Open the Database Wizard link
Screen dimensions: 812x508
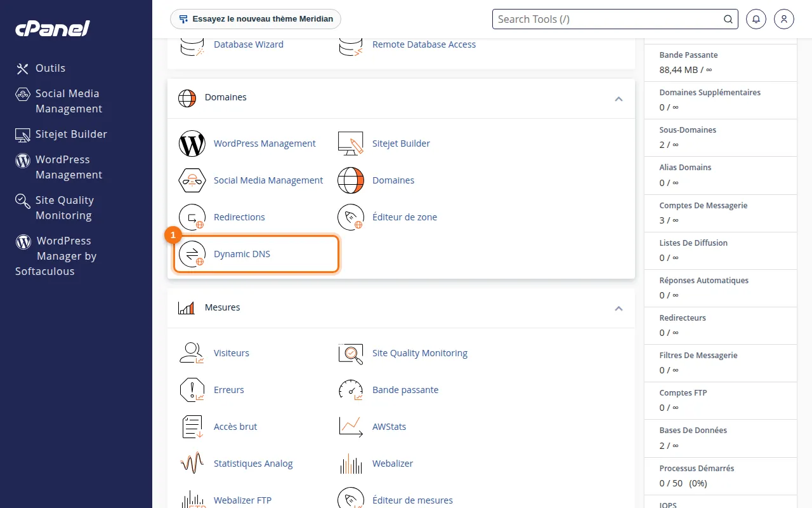click(x=249, y=44)
